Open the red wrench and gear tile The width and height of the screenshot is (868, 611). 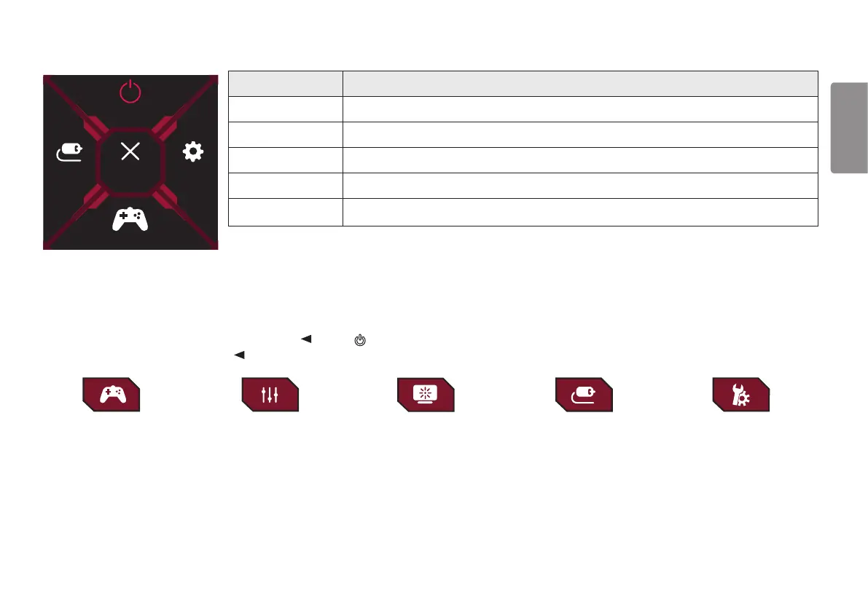click(x=740, y=395)
